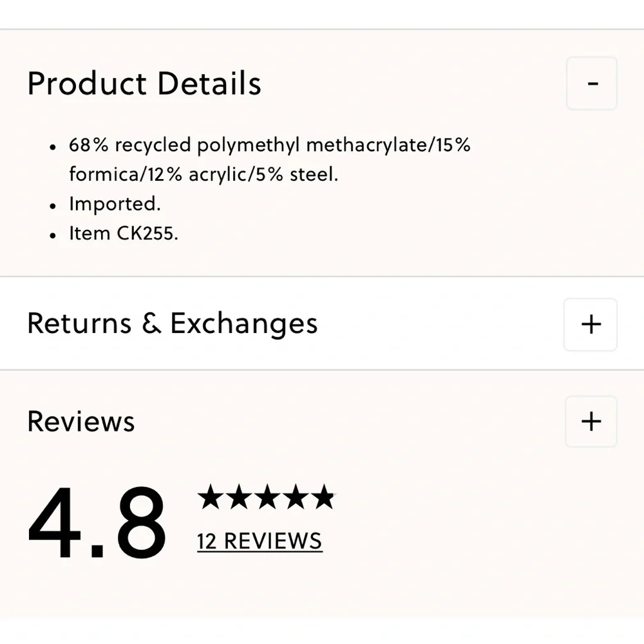This screenshot has width=644, height=644.
Task: Click the bullet dot beside Item CK255
Action: (x=52, y=236)
